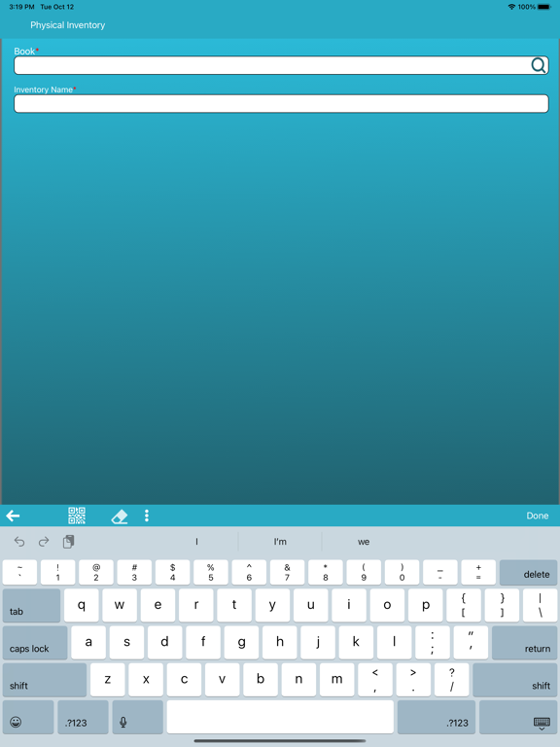The width and height of the screenshot is (560, 747).
Task: Open the three-dot more options menu
Action: pos(147,516)
